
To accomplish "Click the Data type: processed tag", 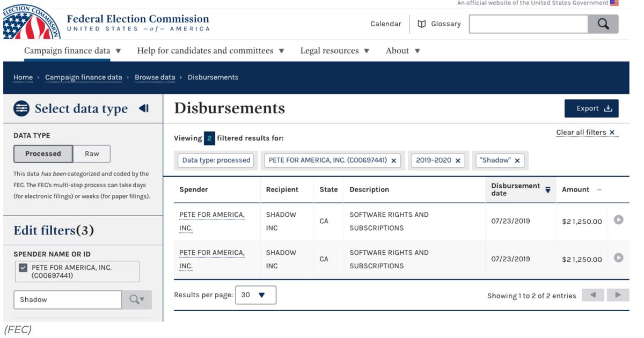I will coord(216,160).
